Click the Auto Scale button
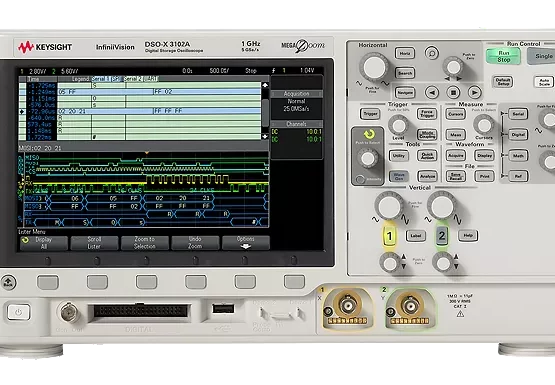Screen dimensions: 555x385 [544, 82]
